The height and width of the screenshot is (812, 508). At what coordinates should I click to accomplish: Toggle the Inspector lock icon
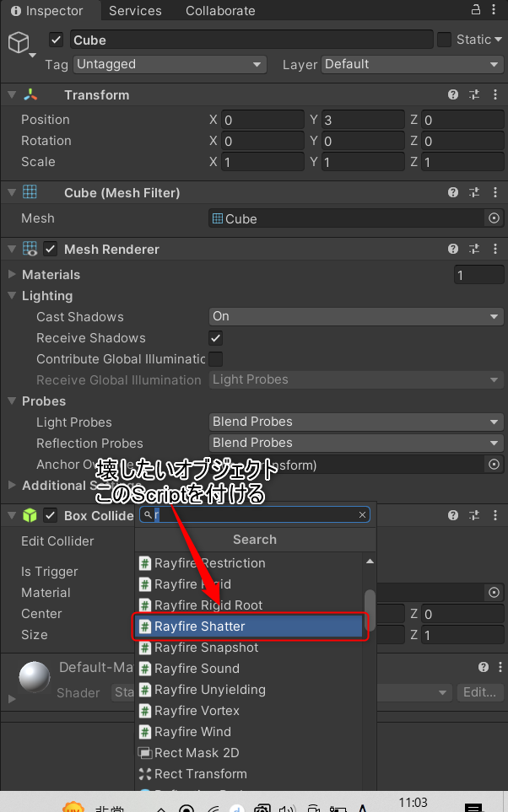(475, 9)
